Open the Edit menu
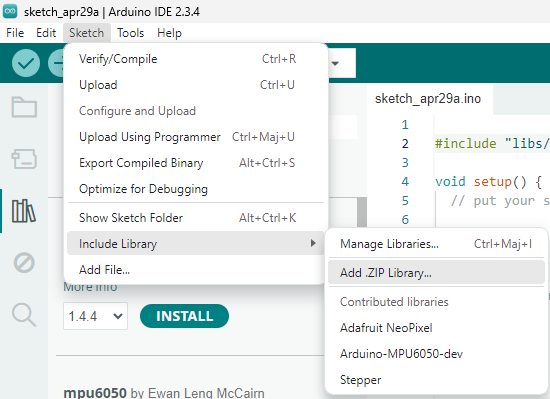Screen dimensions: 550x399 point(46,33)
